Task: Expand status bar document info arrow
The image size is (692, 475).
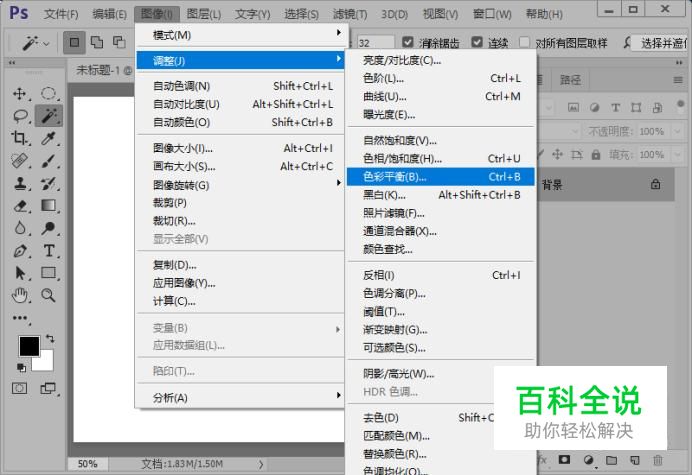Action: (261, 464)
